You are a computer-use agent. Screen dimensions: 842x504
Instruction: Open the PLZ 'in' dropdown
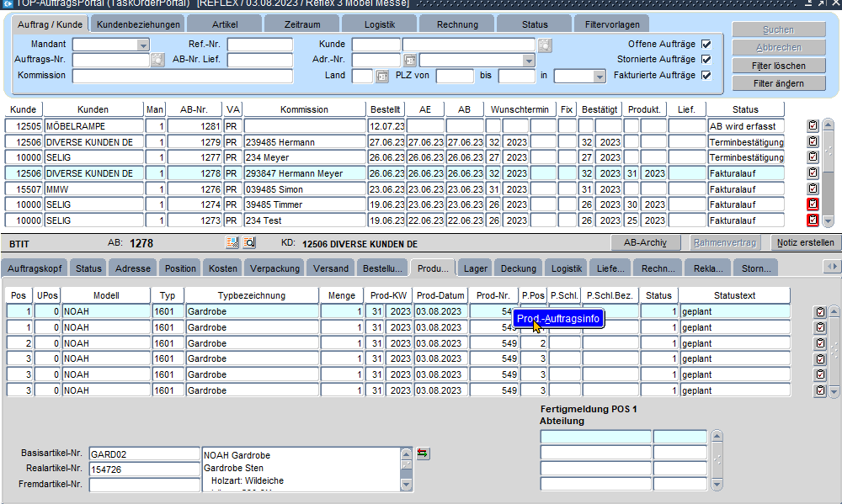(599, 77)
